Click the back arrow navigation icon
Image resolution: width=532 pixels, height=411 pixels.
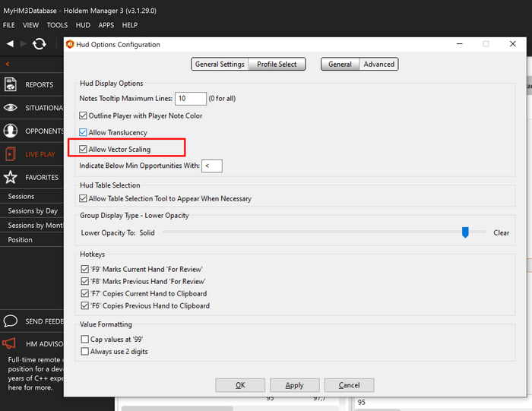click(10, 44)
